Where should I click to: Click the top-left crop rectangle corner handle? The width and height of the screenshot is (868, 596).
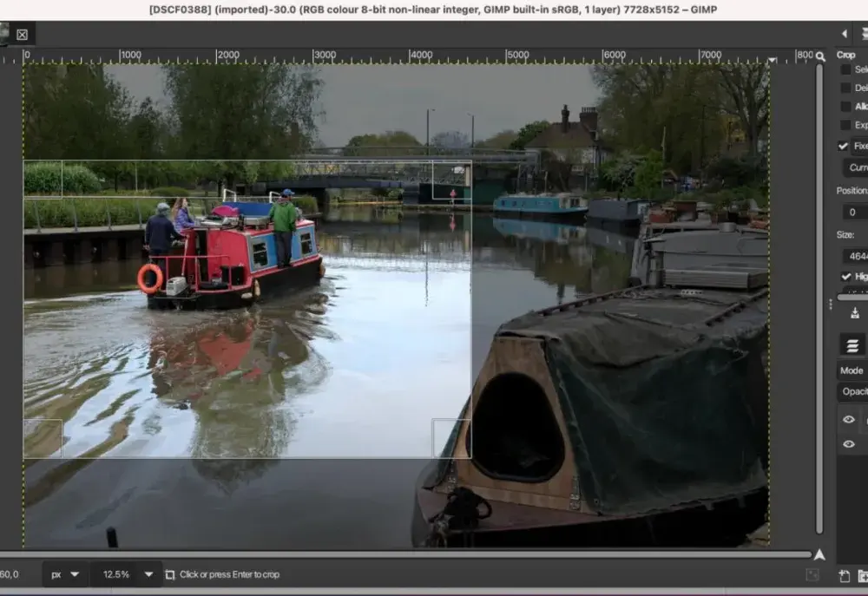pos(43,179)
